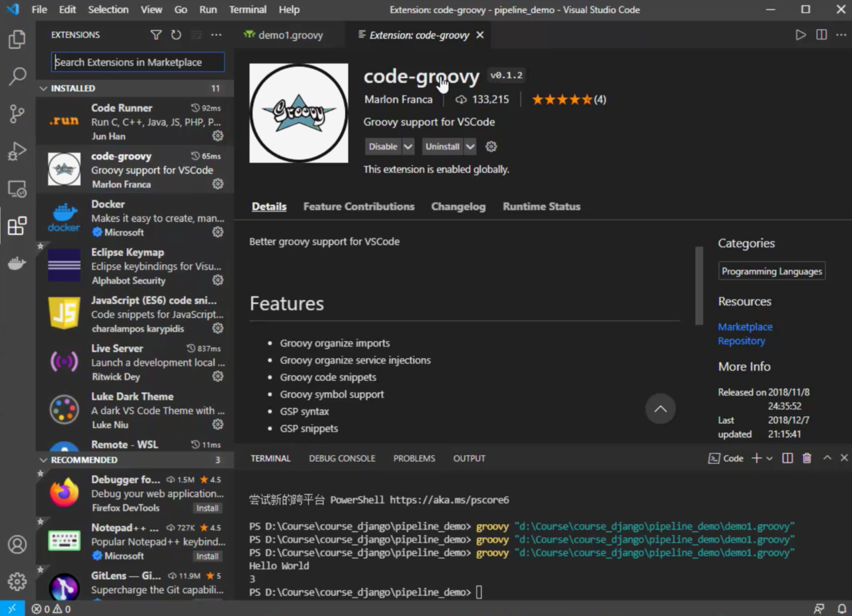Open manage gear for JavaScript (ES6) snippets
This screenshot has width=852, height=616.
pos(218,328)
